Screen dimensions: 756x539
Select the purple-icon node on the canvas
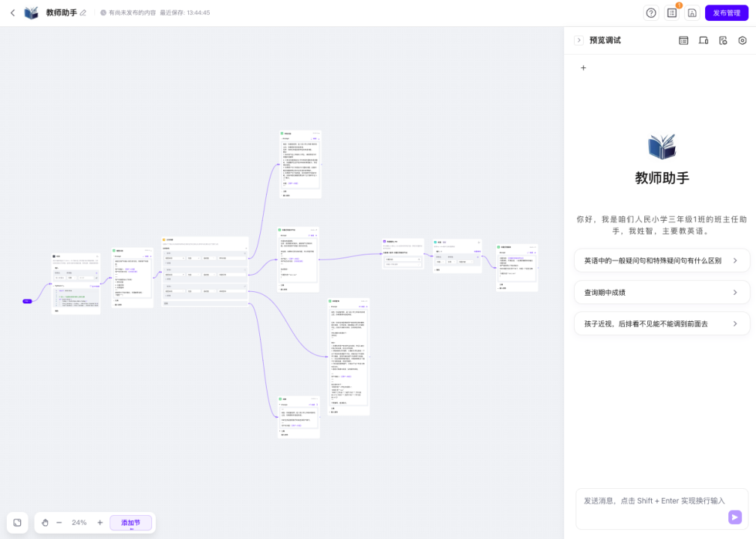tap(403, 254)
